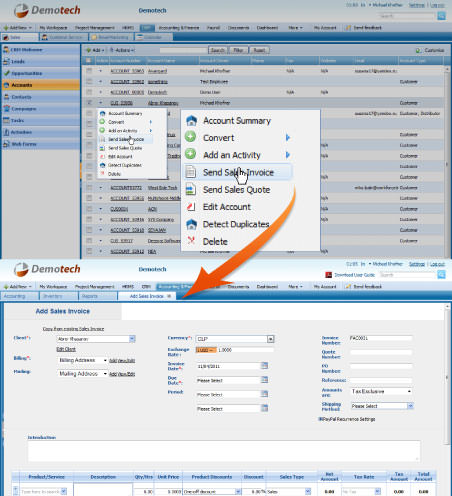Image resolution: width=452 pixels, height=496 pixels.
Task: Enable the PayPal Recurrence Settings checkbox
Action: click(x=320, y=419)
